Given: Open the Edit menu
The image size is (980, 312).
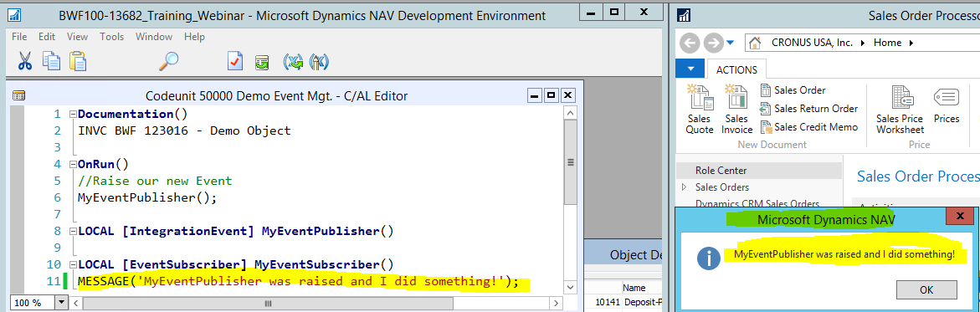Looking at the screenshot, I should pos(47,37).
